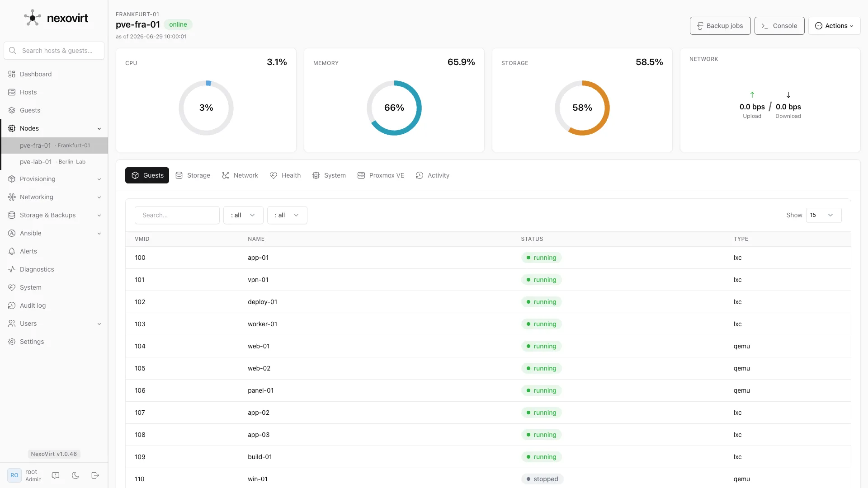This screenshot has width=868, height=488.
Task: Click the Memory 66% usage ring
Action: point(394,108)
